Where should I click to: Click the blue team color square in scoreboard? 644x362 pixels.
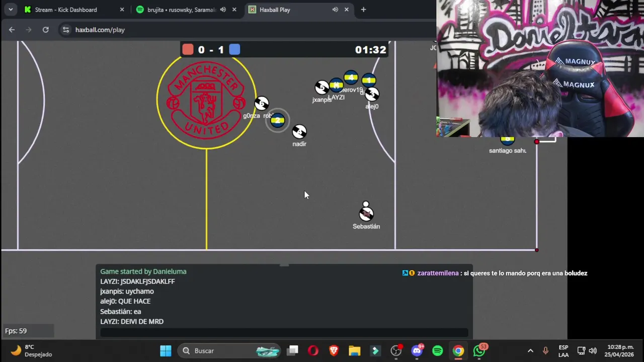234,49
